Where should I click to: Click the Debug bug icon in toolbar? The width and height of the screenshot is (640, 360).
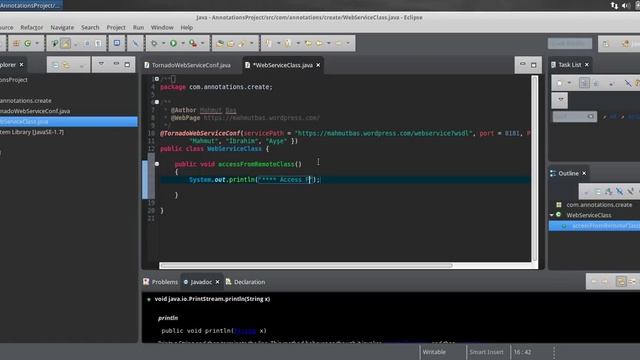pyautogui.click(x=154, y=43)
